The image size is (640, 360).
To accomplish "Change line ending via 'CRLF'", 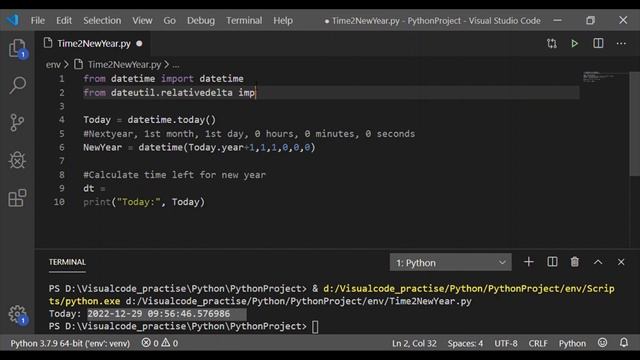I will pyautogui.click(x=538, y=343).
